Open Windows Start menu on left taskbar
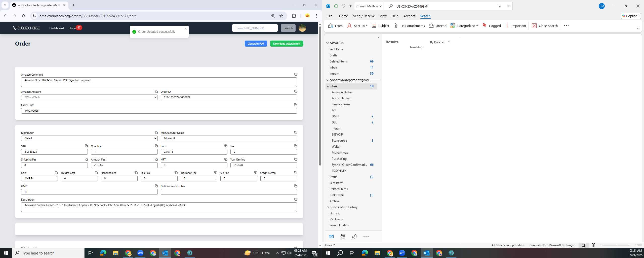644x258 pixels. click(6, 253)
